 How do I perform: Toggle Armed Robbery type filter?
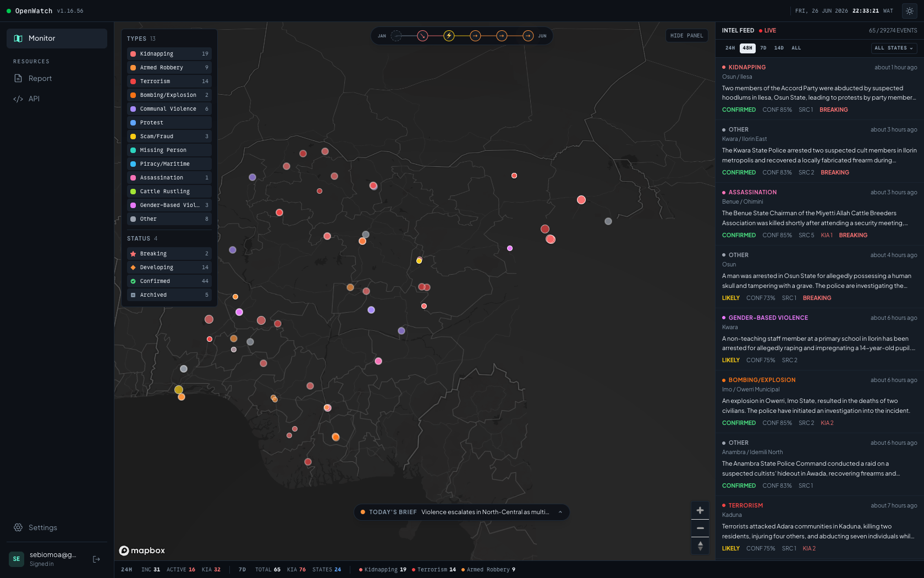tap(169, 68)
